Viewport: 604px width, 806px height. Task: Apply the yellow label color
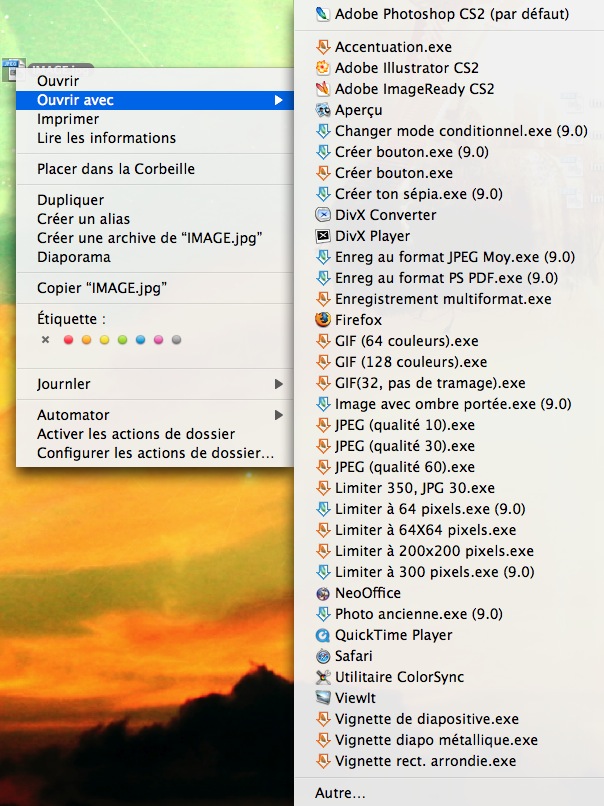pyautogui.click(x=104, y=340)
